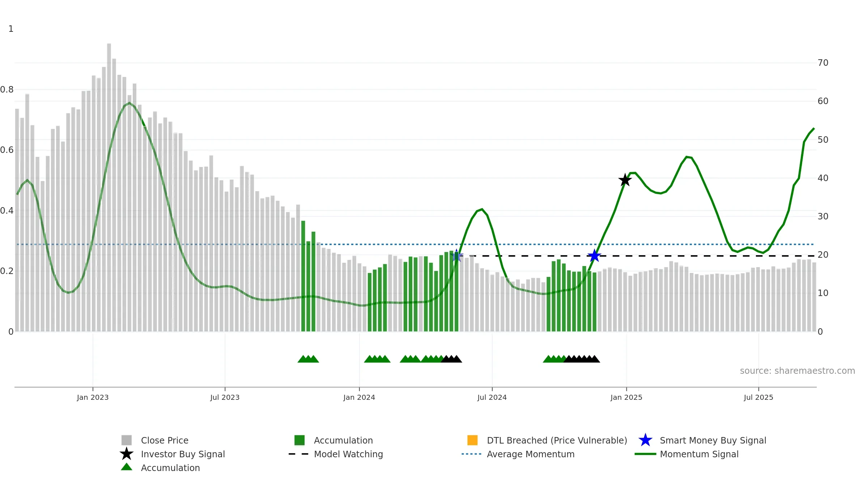Click the blue Smart Money star near 20 line
The image size is (868, 488).
(594, 256)
